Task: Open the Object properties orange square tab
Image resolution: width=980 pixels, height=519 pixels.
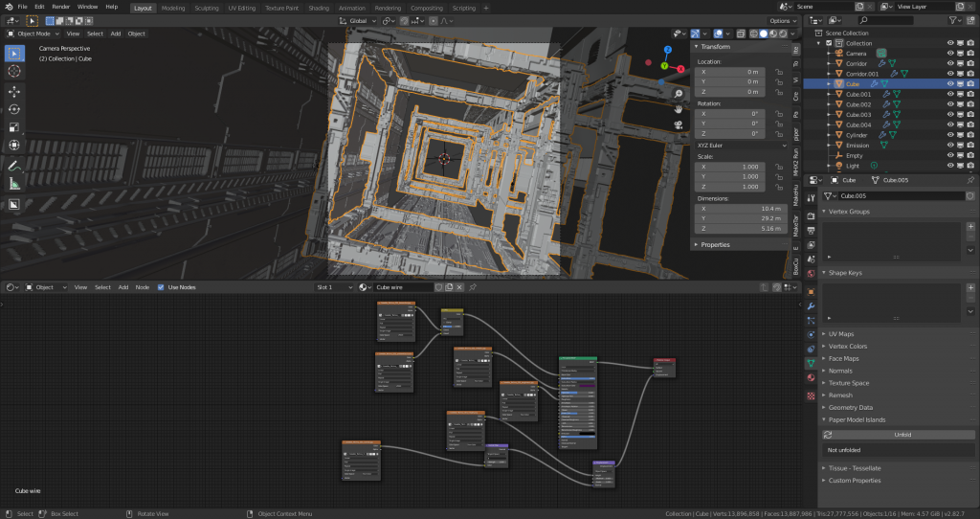Action: (811, 292)
